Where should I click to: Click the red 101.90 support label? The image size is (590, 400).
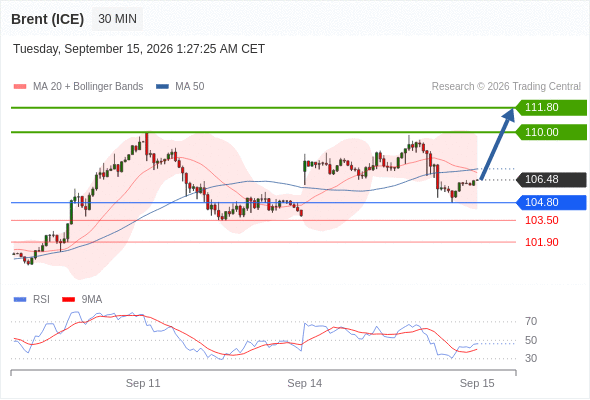pos(541,242)
